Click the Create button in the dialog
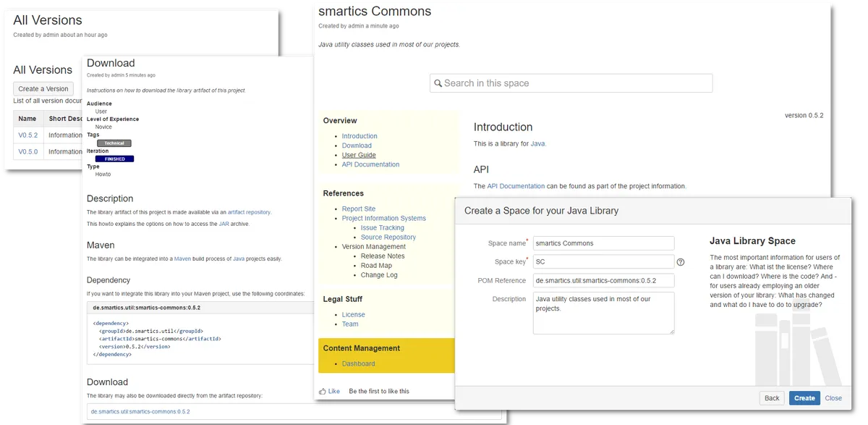The width and height of the screenshot is (868, 425). (804, 397)
